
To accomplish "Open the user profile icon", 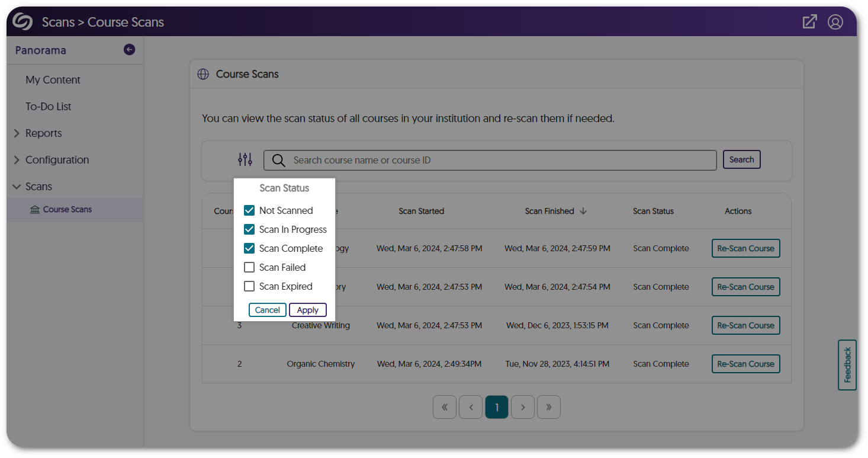I will tap(835, 22).
